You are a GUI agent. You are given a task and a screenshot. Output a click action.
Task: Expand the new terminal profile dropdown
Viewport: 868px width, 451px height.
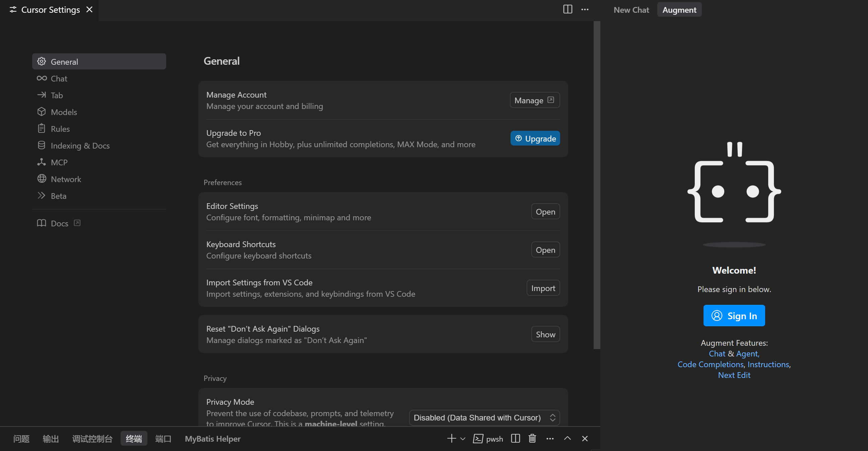coord(463,439)
